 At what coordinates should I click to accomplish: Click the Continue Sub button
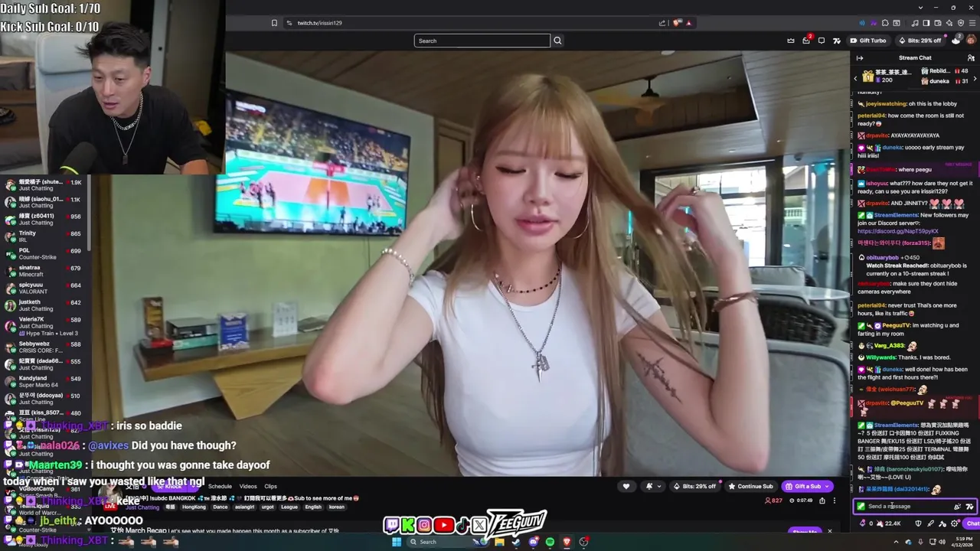tap(750, 487)
